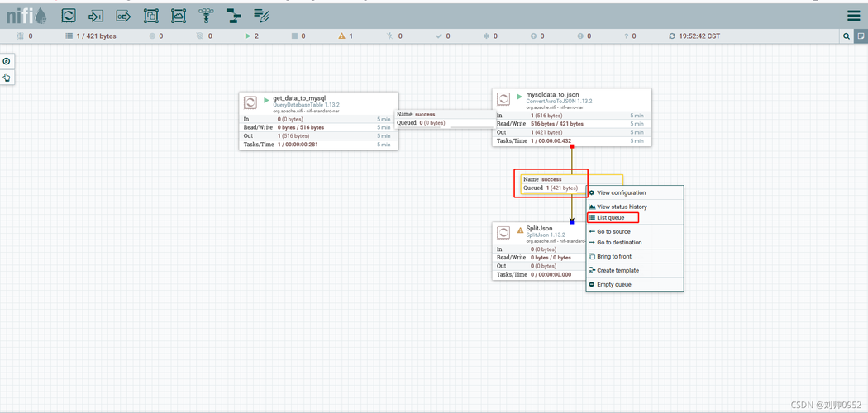Click the transmitting ports count status
The height and width of the screenshot is (413, 868).
157,36
